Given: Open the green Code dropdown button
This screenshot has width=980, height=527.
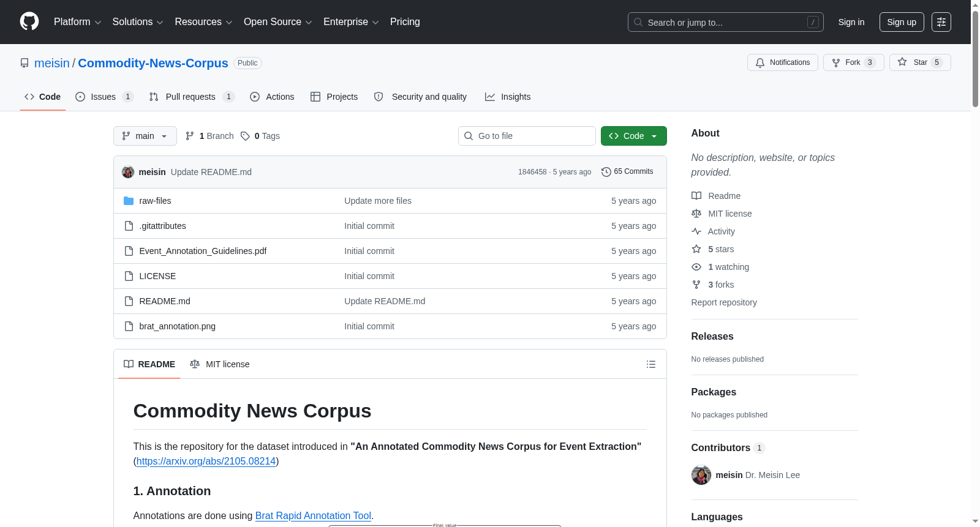Looking at the screenshot, I should point(634,136).
